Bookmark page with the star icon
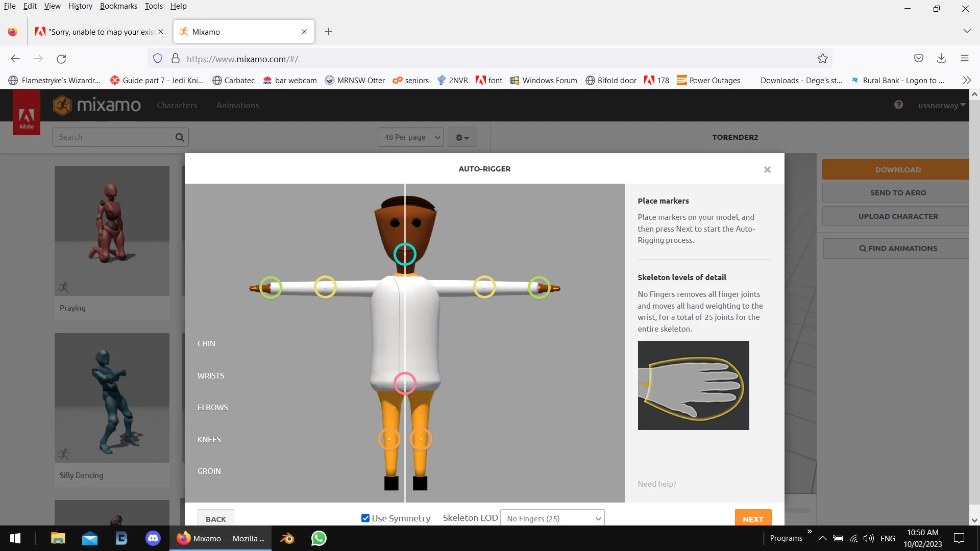 pyautogui.click(x=822, y=59)
